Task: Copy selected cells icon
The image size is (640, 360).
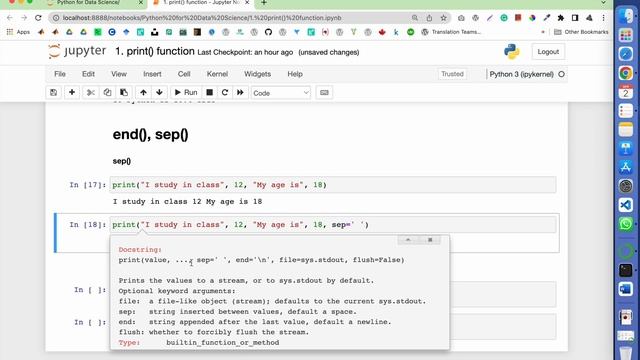Action: [x=107, y=93]
